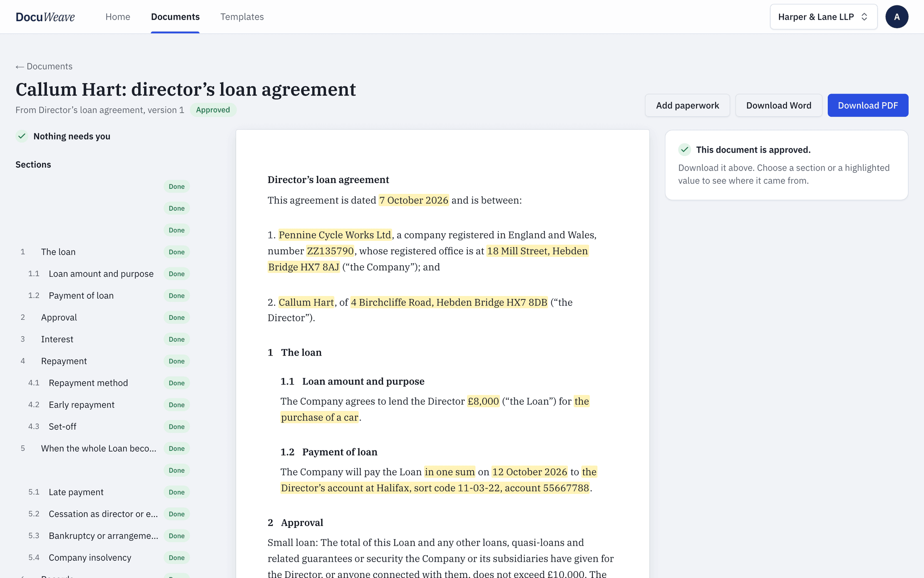This screenshot has width=924, height=578.
Task: Click the Download PDF button
Action: click(868, 105)
